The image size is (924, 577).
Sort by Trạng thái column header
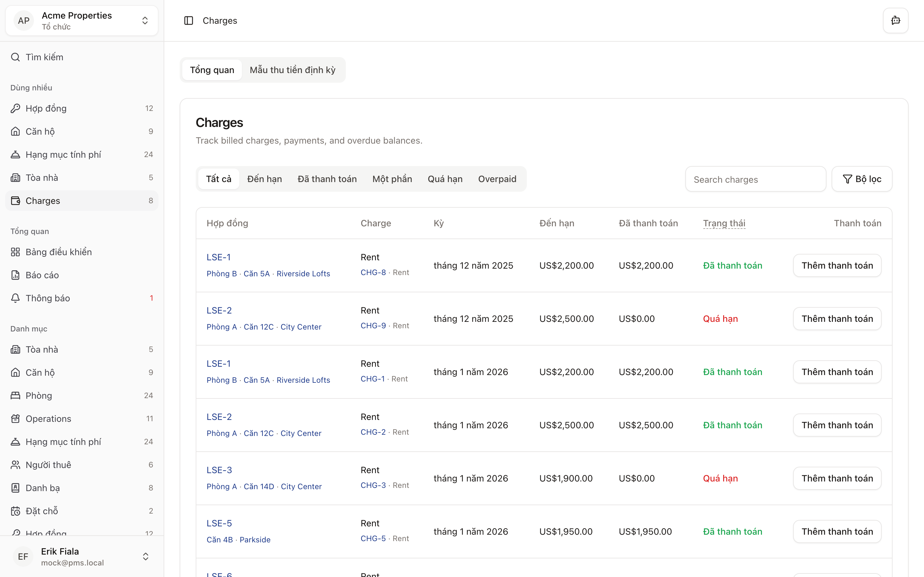(724, 223)
